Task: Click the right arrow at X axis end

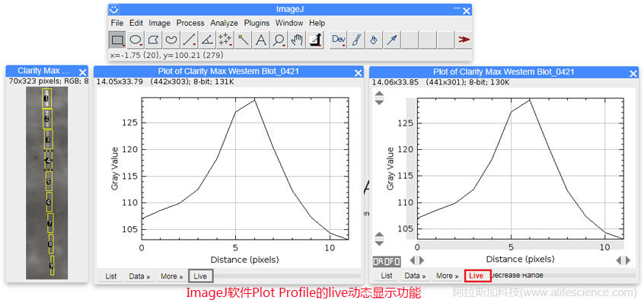Action: tap(627, 260)
